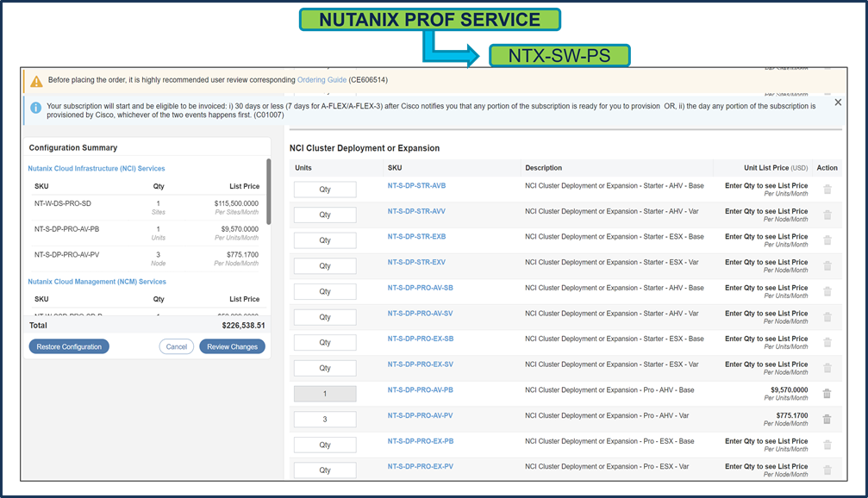Click $115,500.0000 list price in summary
This screenshot has width=868, height=498.
point(236,203)
